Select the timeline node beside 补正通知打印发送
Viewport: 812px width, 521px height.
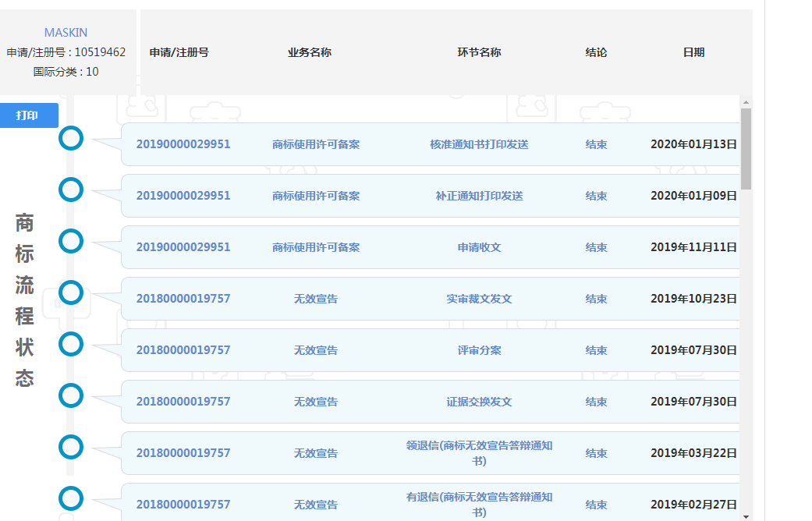point(71,190)
